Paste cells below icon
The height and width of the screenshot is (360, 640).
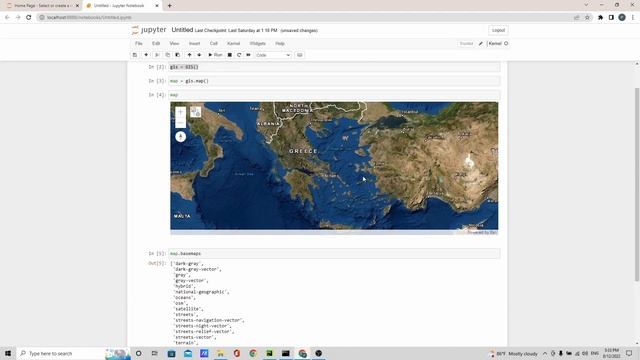pyautogui.click(x=178, y=55)
